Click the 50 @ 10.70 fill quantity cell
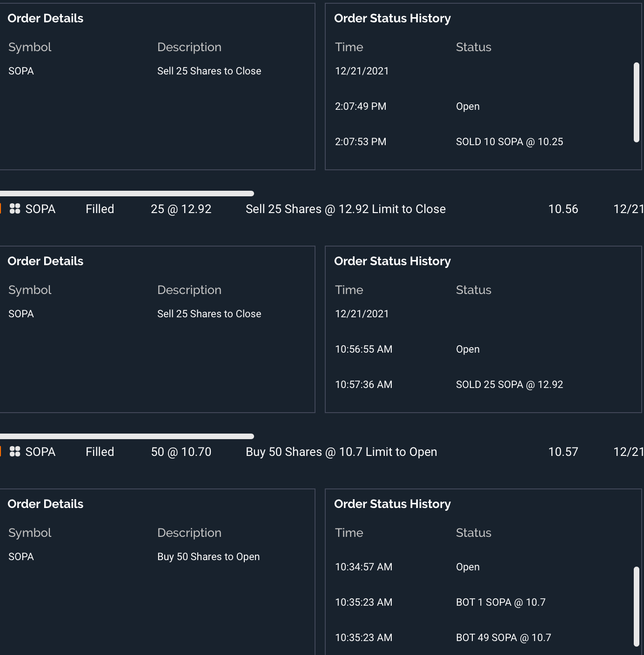Screen dimensions: 644x655 click(181, 452)
